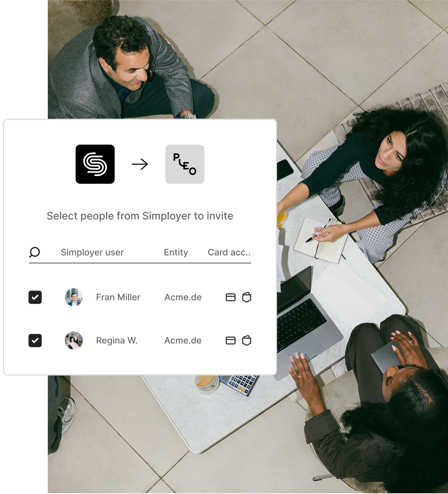This screenshot has height=494, width=448.
Task: Click Fran Miller's card icon
Action: [x=231, y=297]
